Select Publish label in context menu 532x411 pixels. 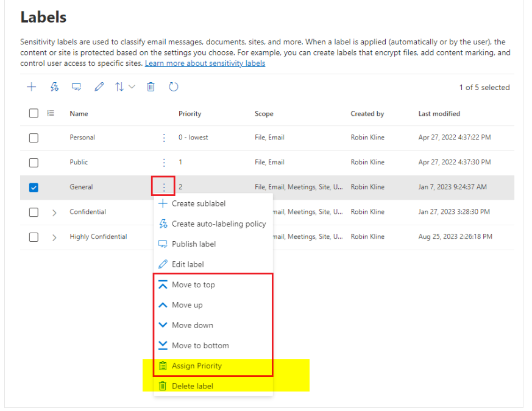pos(213,244)
